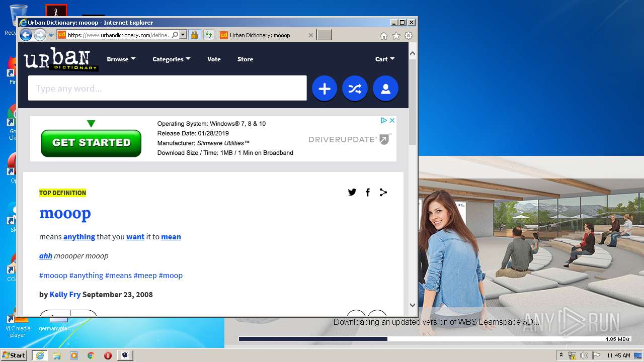Image resolution: width=644 pixels, height=362 pixels.
Task: Open the Browse dropdown menu
Action: coord(121,59)
